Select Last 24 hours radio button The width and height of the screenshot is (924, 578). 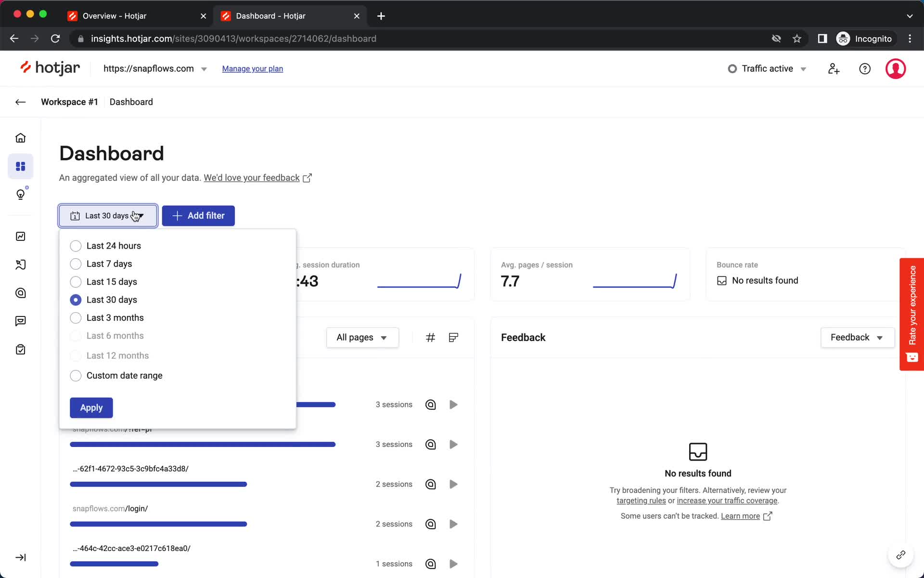pyautogui.click(x=75, y=245)
